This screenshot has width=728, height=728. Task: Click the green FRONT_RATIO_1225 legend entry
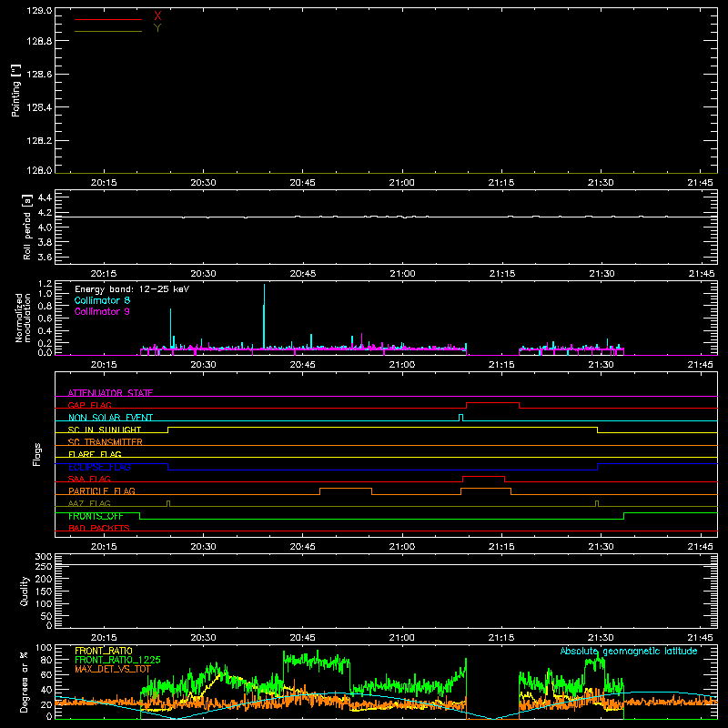117,660
